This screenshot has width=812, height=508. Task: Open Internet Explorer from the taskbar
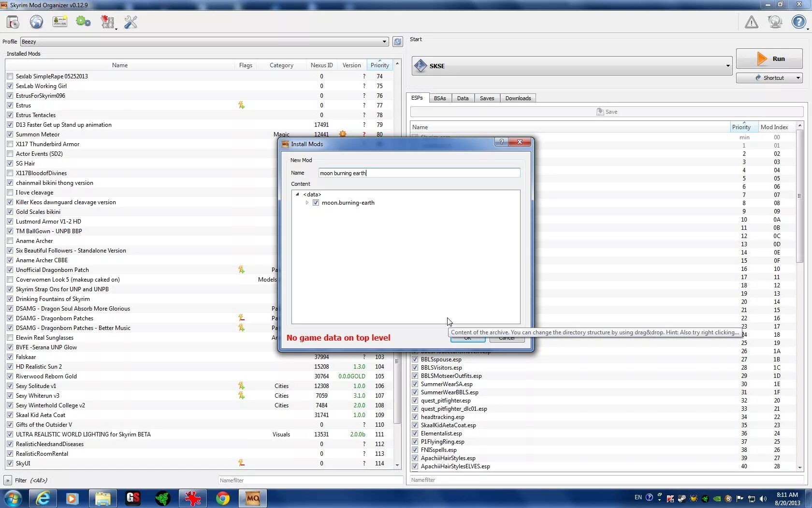pos(43,498)
